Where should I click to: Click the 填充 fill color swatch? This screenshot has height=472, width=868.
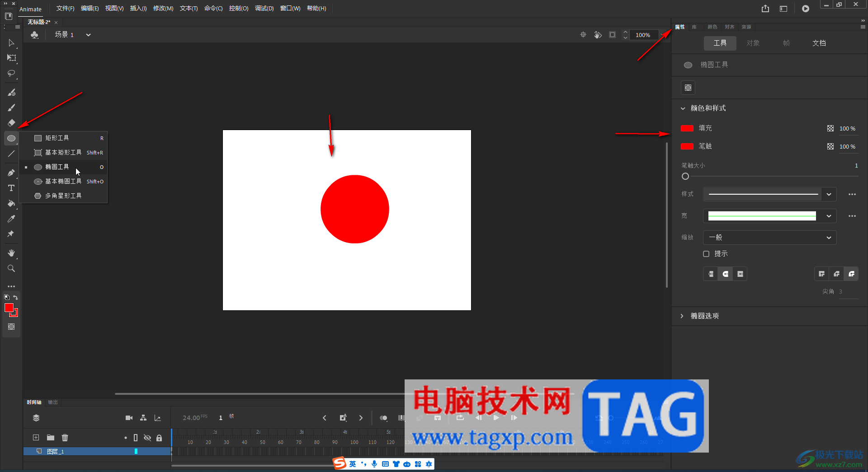[687, 128]
